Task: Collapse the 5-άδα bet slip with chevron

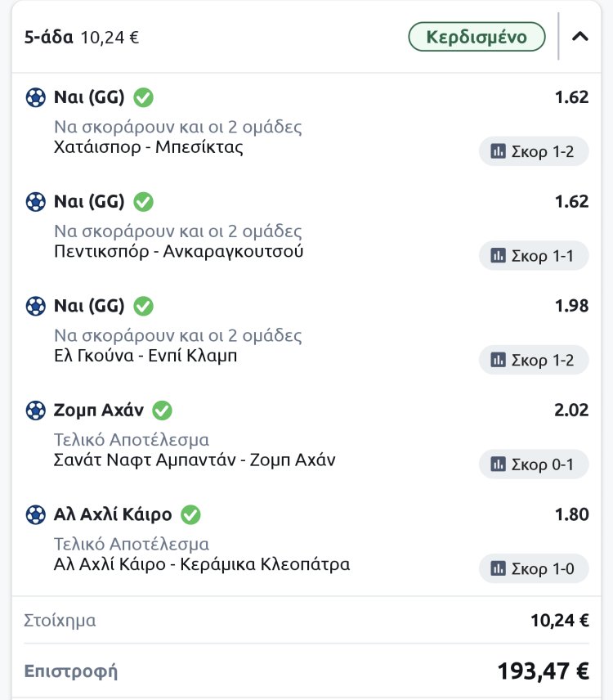Action: (580, 37)
